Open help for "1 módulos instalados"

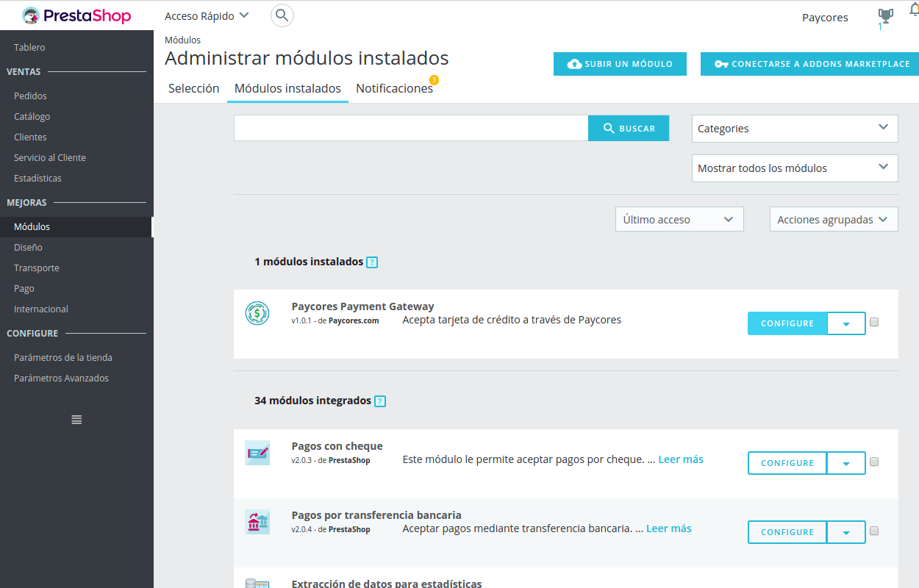372,262
